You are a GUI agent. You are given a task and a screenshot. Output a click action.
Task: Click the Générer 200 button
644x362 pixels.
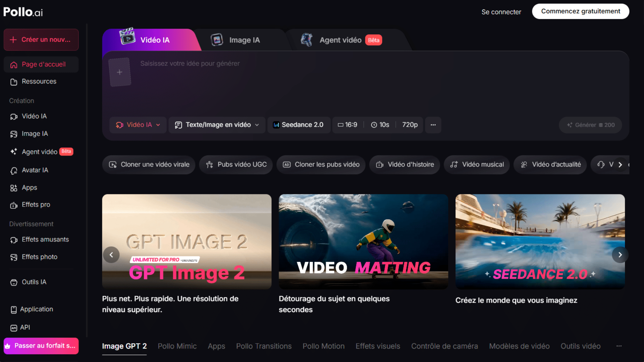pos(590,125)
